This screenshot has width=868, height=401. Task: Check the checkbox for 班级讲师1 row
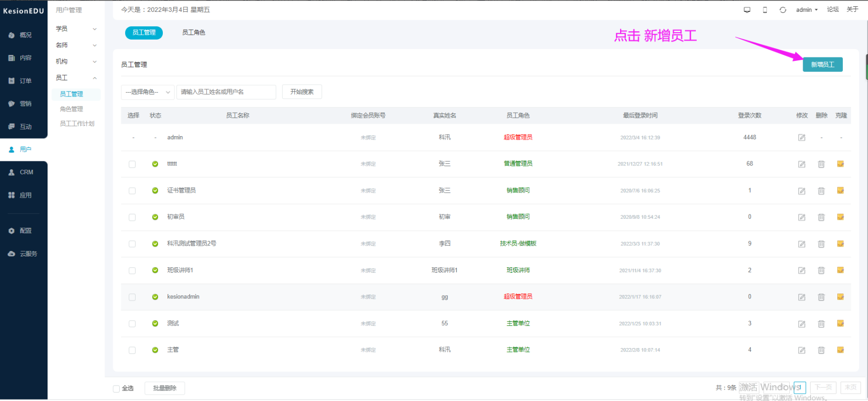point(132,271)
